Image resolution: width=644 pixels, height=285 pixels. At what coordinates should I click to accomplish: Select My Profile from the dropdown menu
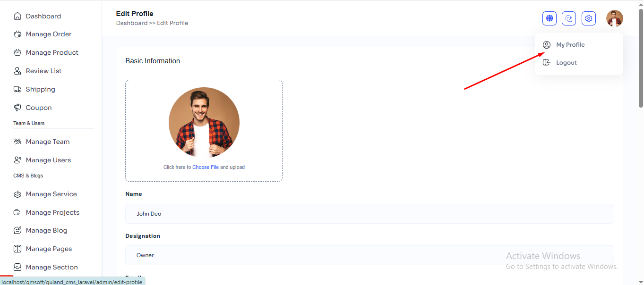(570, 45)
